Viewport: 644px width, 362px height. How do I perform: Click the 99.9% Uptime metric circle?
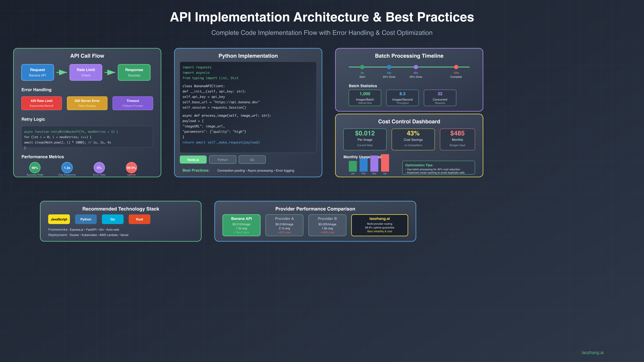click(x=131, y=168)
